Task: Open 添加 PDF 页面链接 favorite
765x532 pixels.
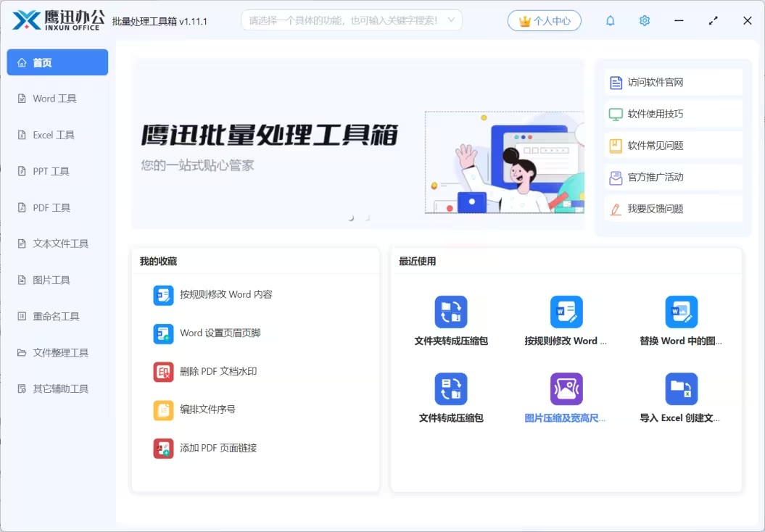Action: [x=163, y=448]
